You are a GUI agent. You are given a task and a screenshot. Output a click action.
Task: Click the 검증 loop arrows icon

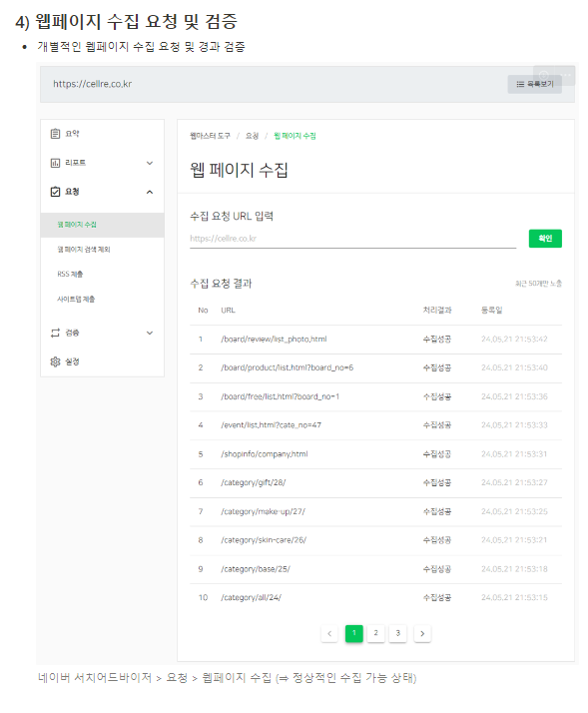[55, 333]
